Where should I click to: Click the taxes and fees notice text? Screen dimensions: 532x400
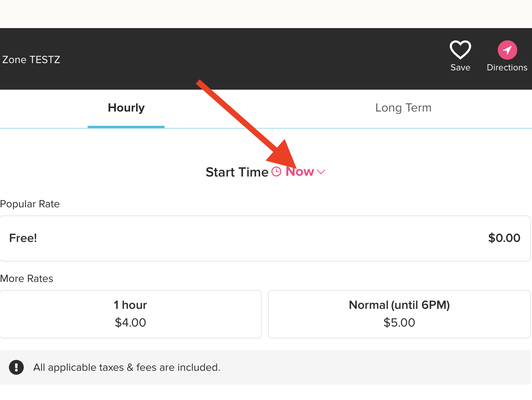point(127,367)
